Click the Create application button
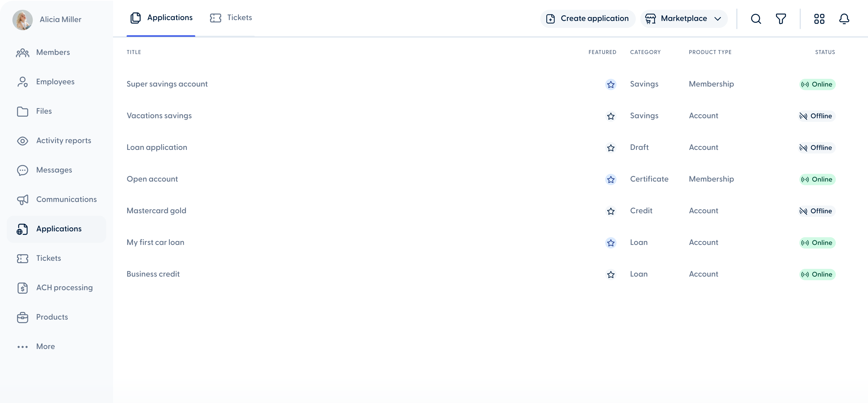The height and width of the screenshot is (403, 868). click(x=587, y=19)
